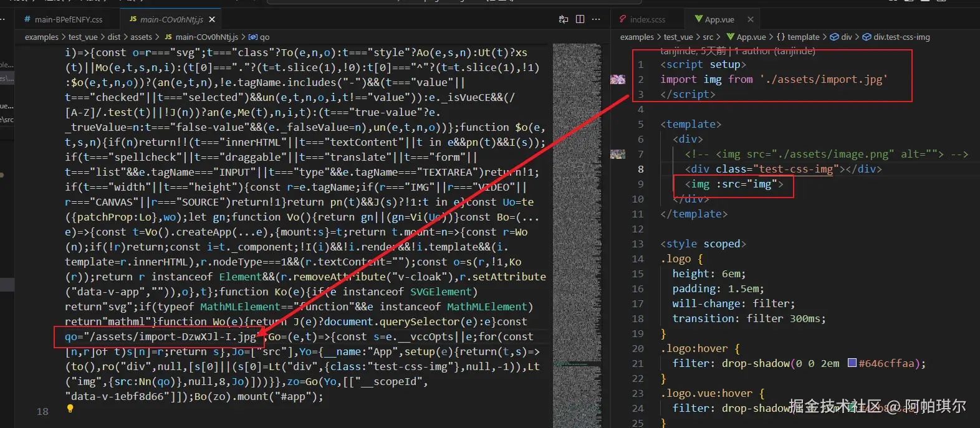The width and height of the screenshot is (980, 428).
Task: Click the './assets/import.jpg' import path
Action: pos(824,79)
